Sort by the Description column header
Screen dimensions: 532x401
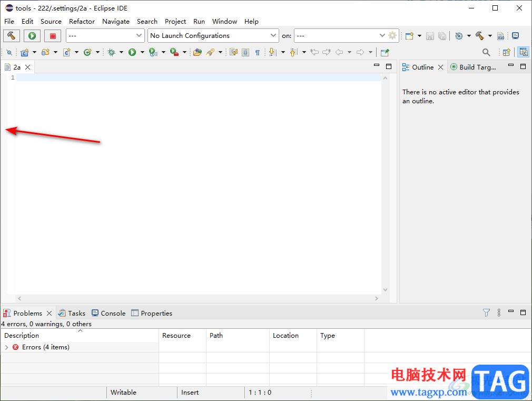(80, 336)
